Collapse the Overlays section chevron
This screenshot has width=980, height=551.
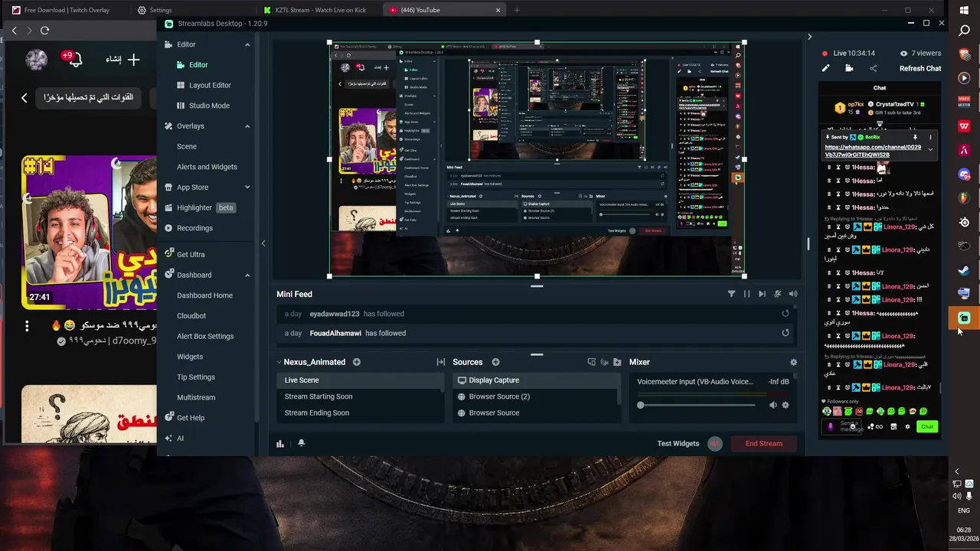point(247,126)
